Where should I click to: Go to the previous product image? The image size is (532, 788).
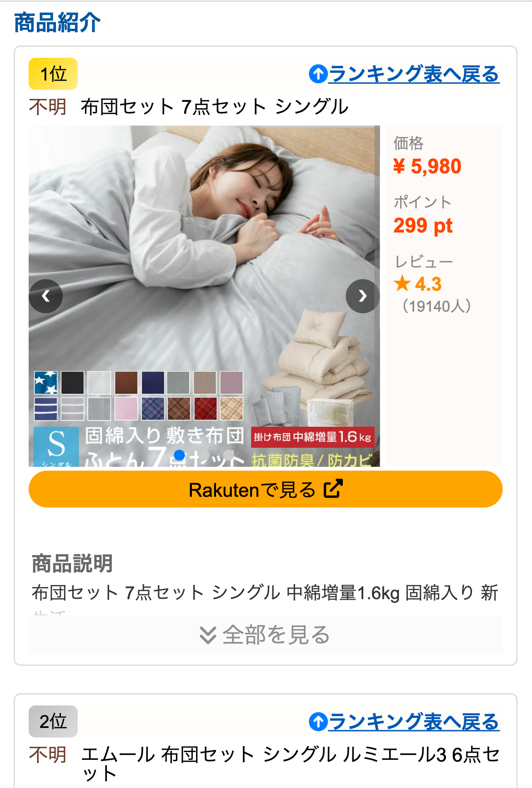(46, 296)
